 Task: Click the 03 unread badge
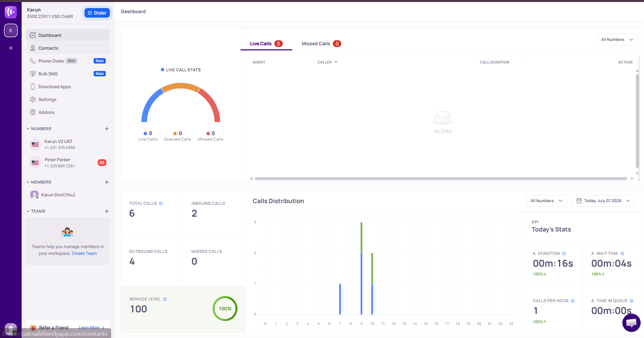[x=102, y=163]
